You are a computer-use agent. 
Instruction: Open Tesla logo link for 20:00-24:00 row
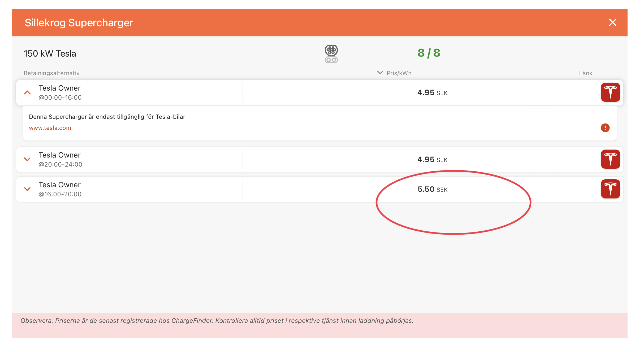tap(610, 159)
